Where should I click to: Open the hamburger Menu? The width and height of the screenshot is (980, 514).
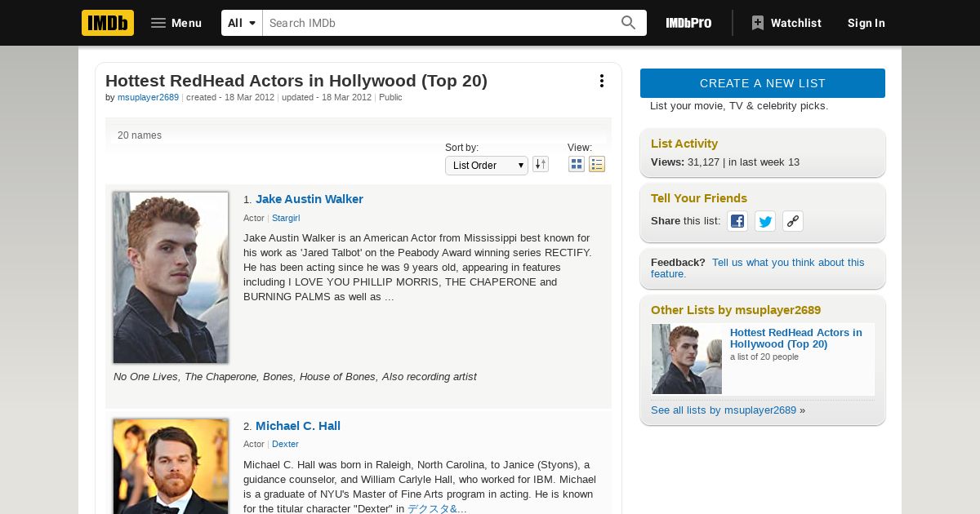click(x=176, y=23)
